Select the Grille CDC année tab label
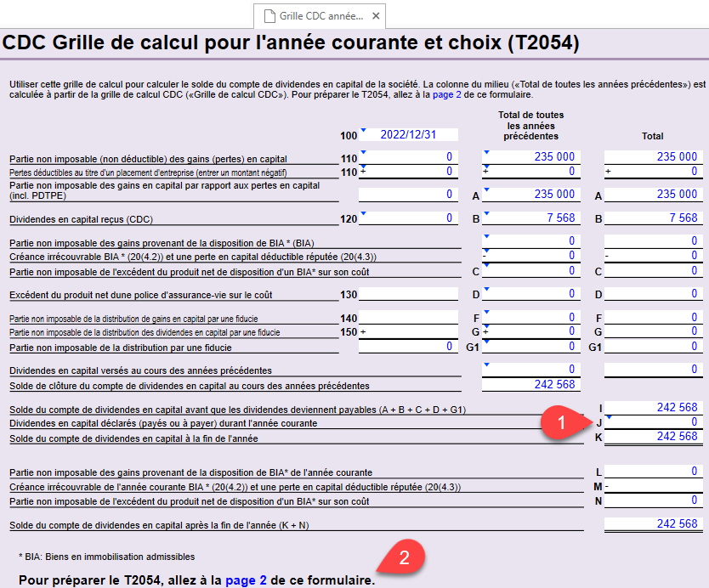This screenshot has height=588, width=709. (x=321, y=16)
